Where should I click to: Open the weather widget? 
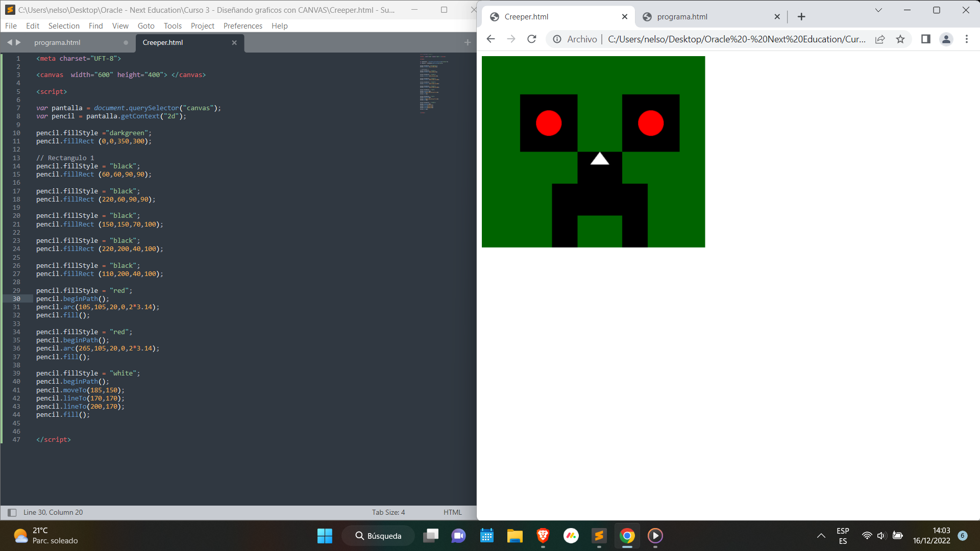click(x=46, y=536)
